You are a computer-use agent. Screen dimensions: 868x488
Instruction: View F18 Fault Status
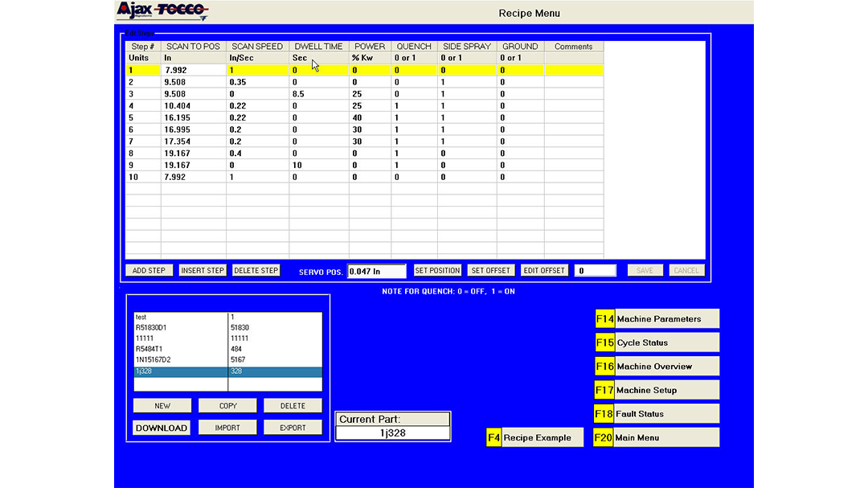click(x=657, y=414)
